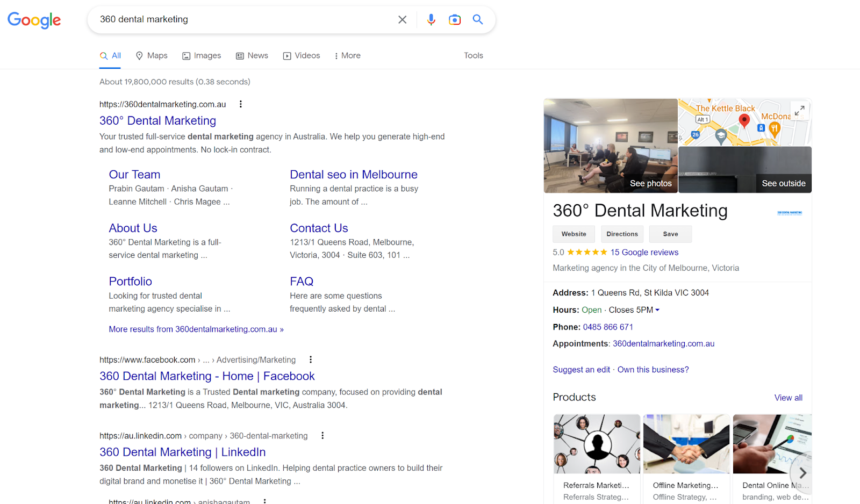This screenshot has width=860, height=504.
Task: Open the 15 Google reviews link
Action: pyautogui.click(x=644, y=253)
